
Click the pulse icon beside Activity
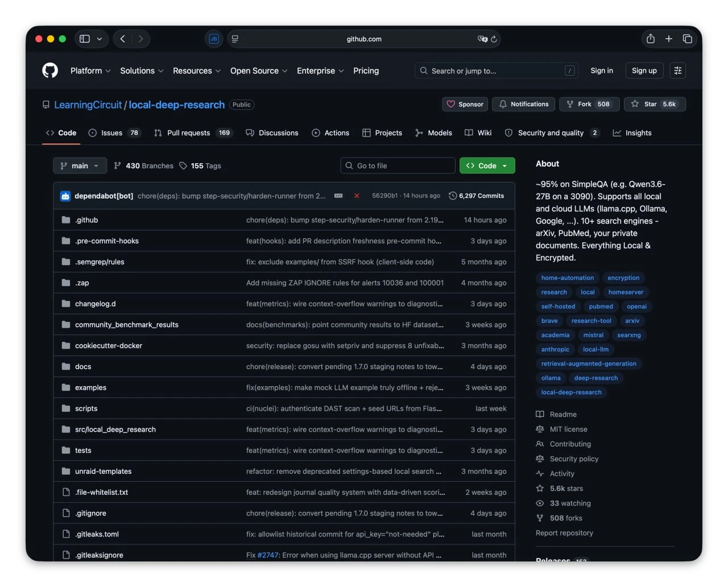540,473
